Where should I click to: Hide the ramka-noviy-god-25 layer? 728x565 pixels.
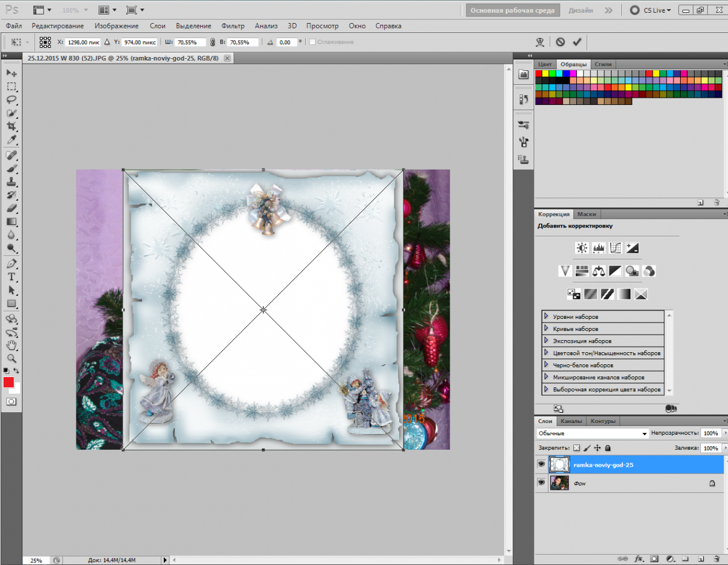[541, 464]
